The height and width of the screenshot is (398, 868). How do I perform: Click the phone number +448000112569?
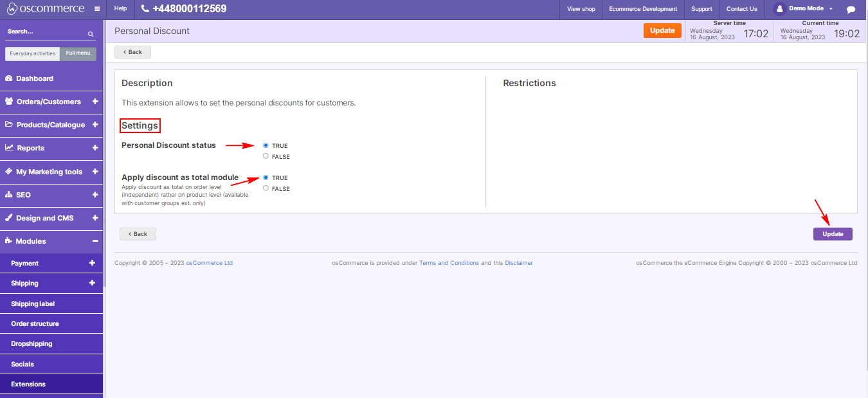(189, 9)
